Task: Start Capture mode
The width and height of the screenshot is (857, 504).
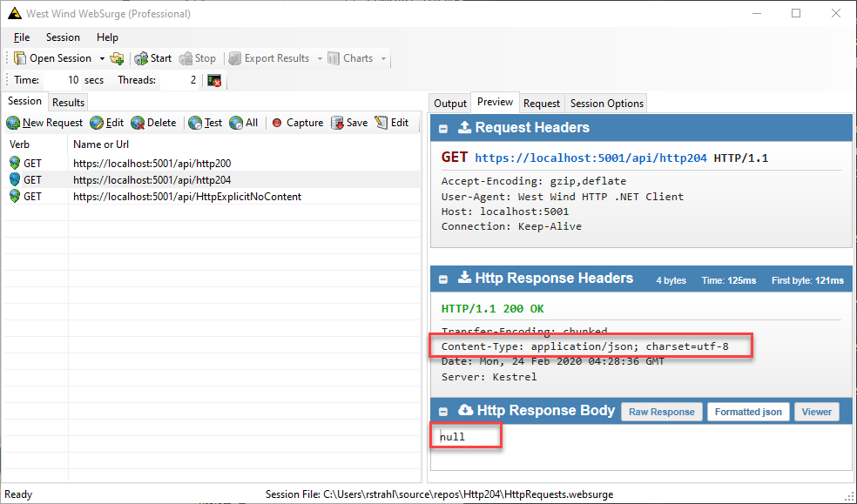Action: pos(297,123)
